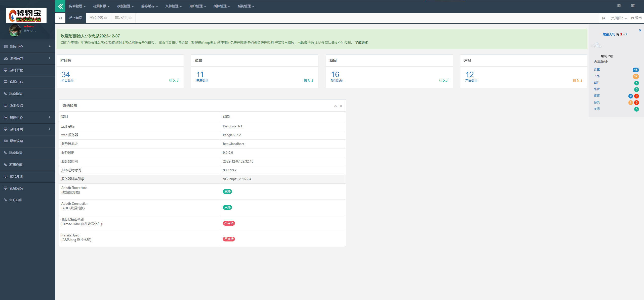
Task: Click 友情 stat link
Action: click(597, 109)
